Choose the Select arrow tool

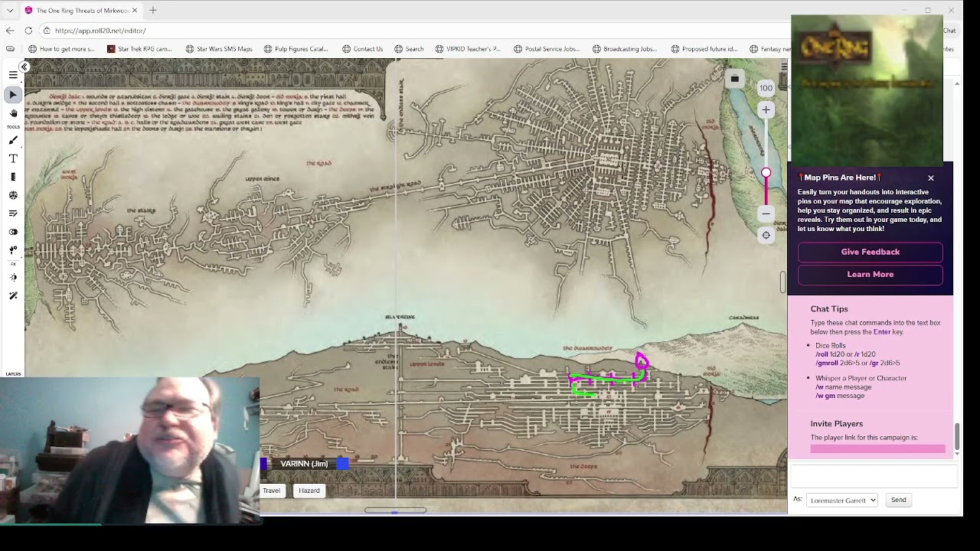tap(13, 95)
